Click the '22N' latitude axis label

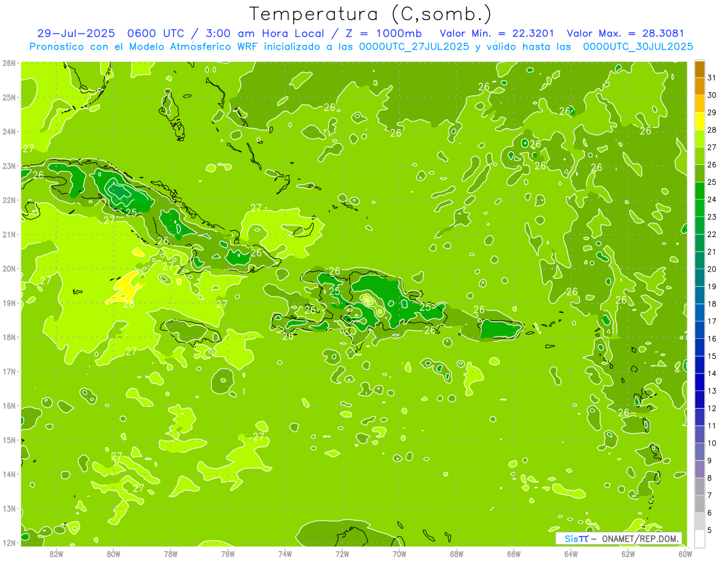[9, 200]
